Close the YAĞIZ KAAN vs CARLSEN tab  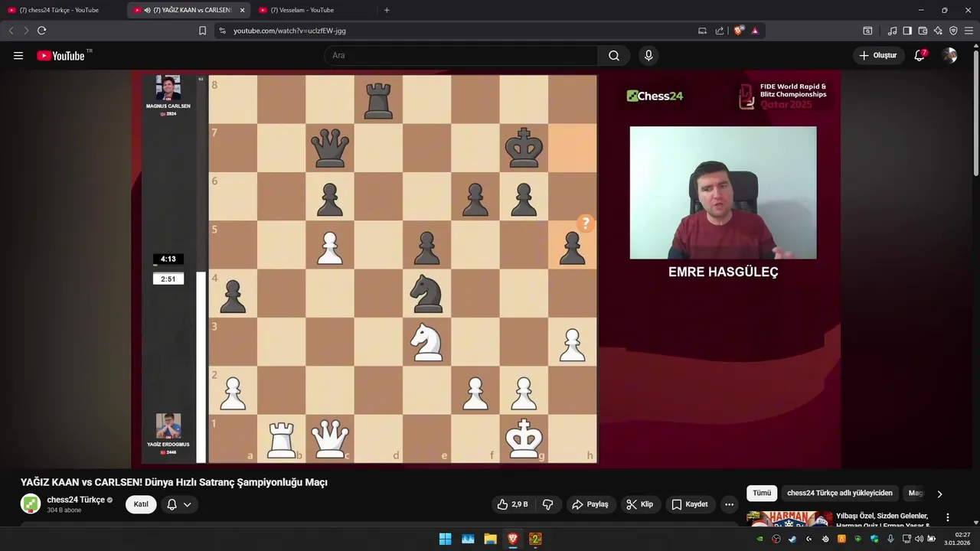(x=243, y=10)
